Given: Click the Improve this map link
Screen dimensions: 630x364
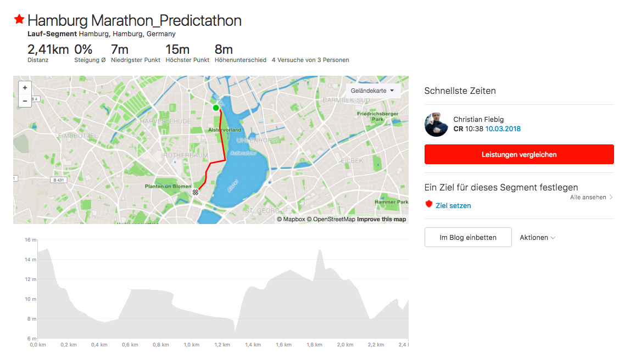Looking at the screenshot, I should tap(381, 220).
